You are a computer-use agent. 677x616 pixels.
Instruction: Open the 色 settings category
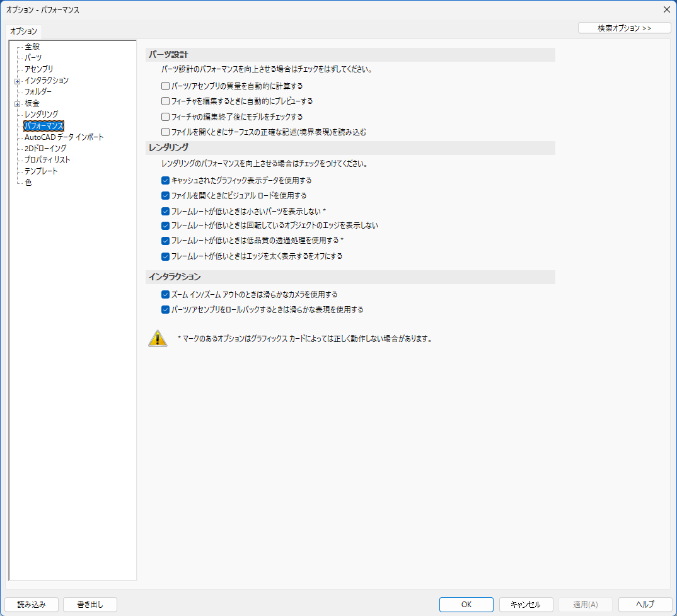click(x=28, y=183)
